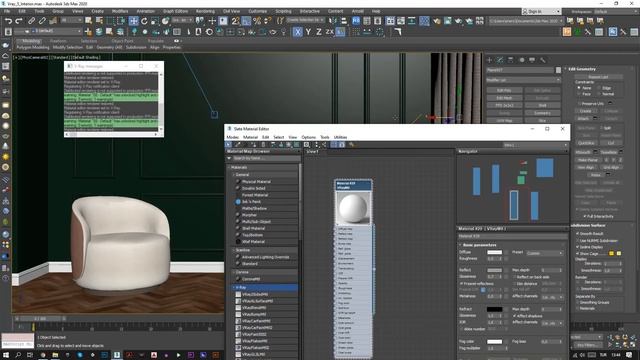Click the Select tool in Slate Material Editor toolbar

(x=228, y=144)
